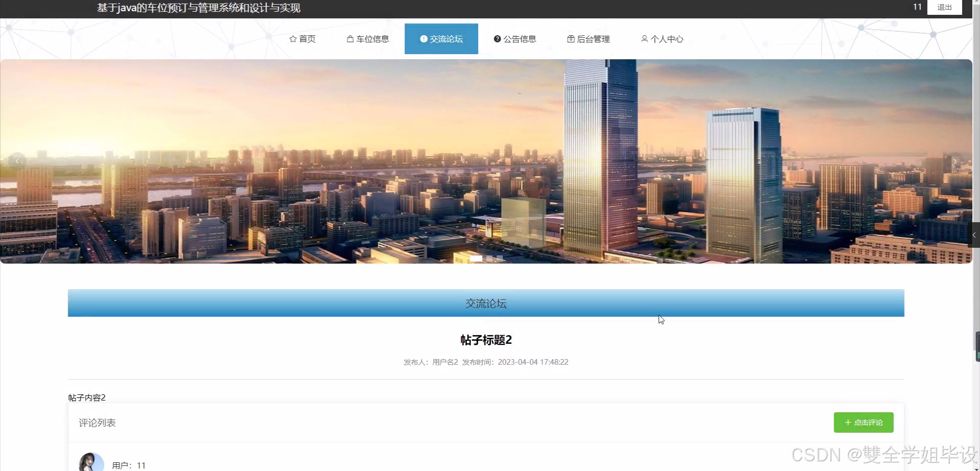Image resolution: width=980 pixels, height=471 pixels.
Task: Expand the collapsed side panel chevron on right edge
Action: [x=974, y=235]
